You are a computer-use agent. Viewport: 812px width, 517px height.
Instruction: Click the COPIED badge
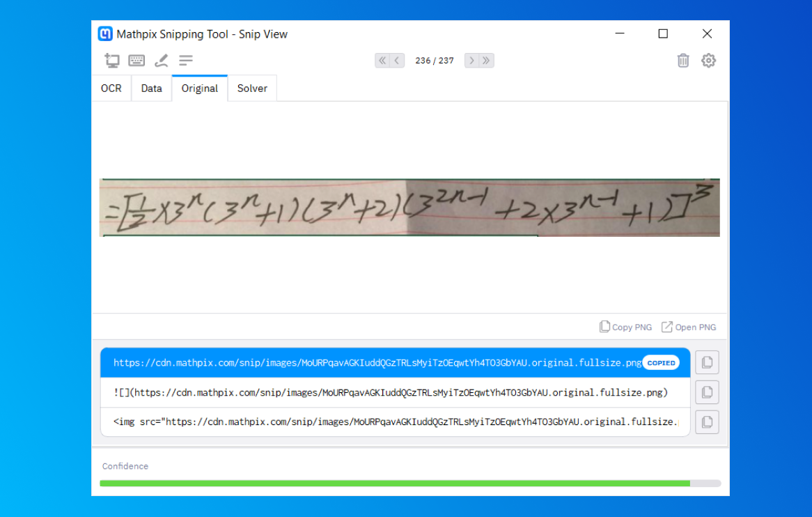[x=662, y=362]
